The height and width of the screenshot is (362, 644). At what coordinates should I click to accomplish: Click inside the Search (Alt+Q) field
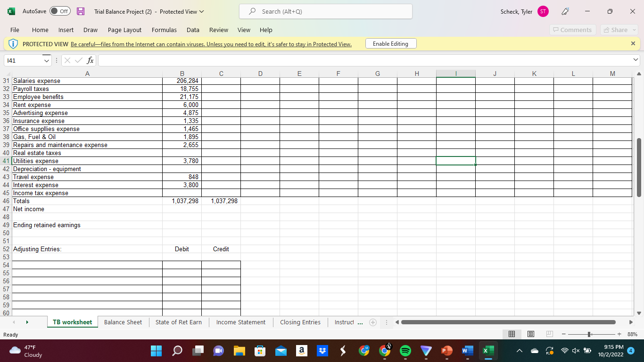[x=325, y=11]
